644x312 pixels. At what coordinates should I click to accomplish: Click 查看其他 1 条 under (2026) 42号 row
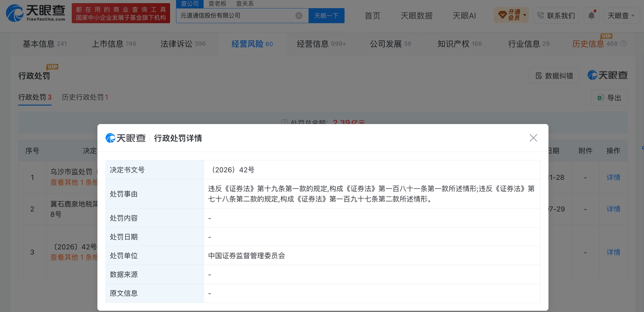74,257
